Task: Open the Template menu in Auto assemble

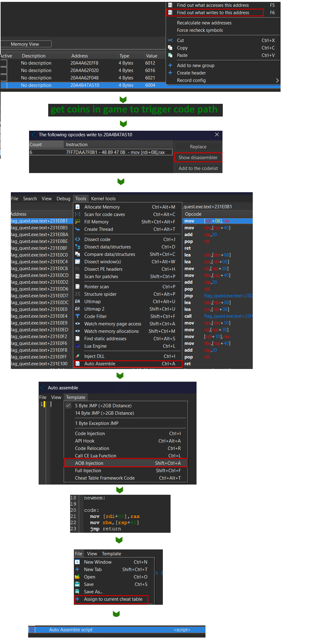Action: (x=76, y=397)
